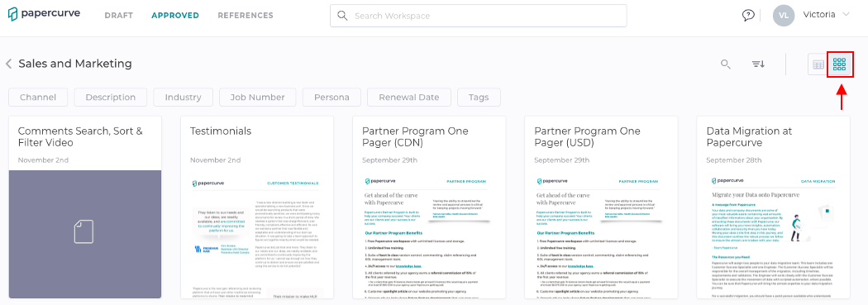Viewport: 868px width, 305px height.
Task: Open the help chat bubble icon
Action: pos(748,15)
